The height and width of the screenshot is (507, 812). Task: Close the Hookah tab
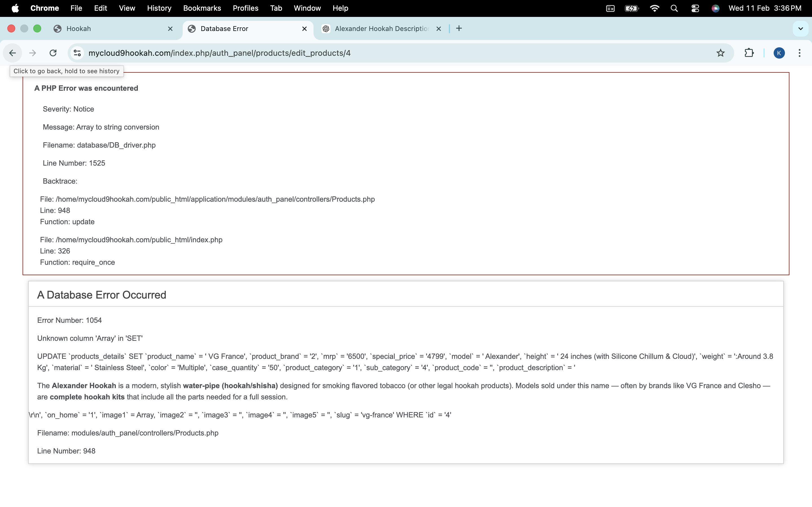click(x=170, y=29)
